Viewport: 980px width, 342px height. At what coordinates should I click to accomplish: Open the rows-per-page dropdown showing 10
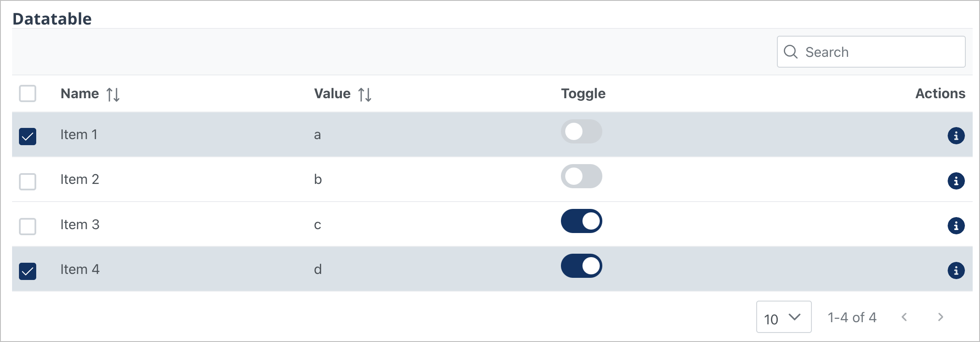click(783, 317)
